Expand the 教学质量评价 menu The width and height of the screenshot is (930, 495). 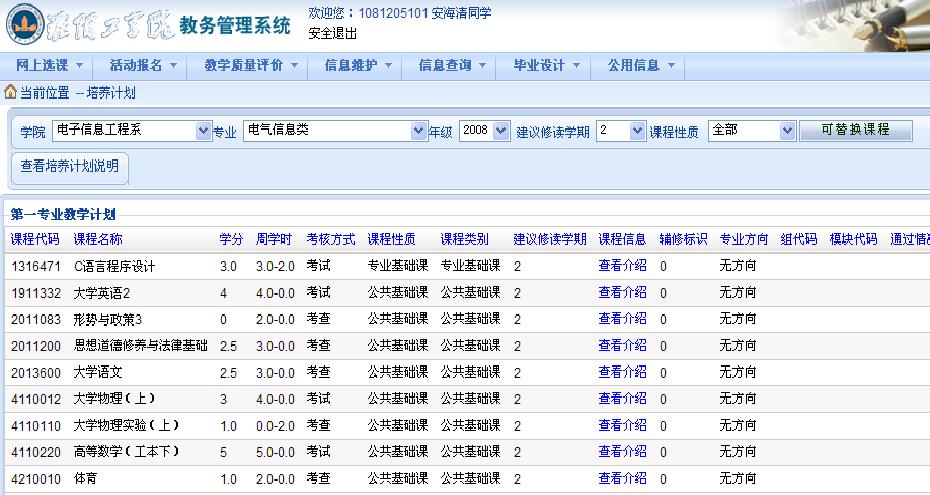(x=250, y=65)
